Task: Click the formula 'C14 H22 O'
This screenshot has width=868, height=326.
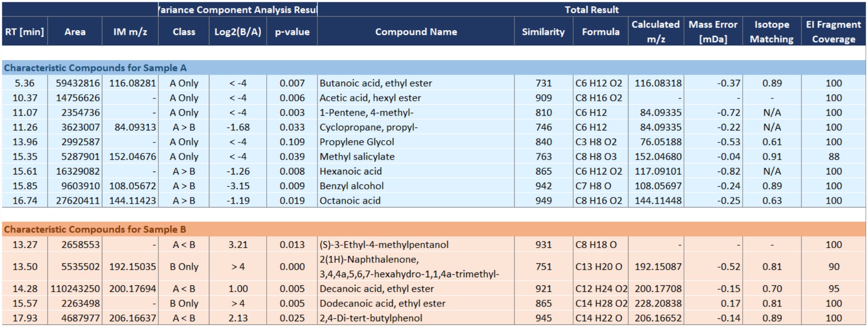Action: (x=598, y=318)
